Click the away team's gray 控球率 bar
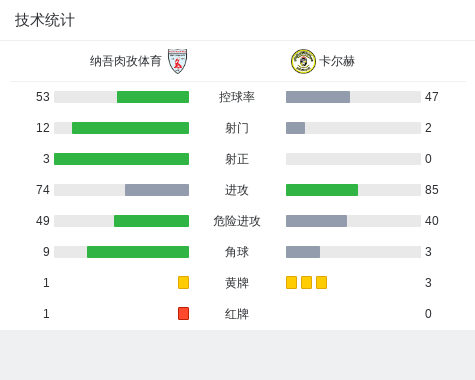The height and width of the screenshot is (380, 475). [318, 97]
